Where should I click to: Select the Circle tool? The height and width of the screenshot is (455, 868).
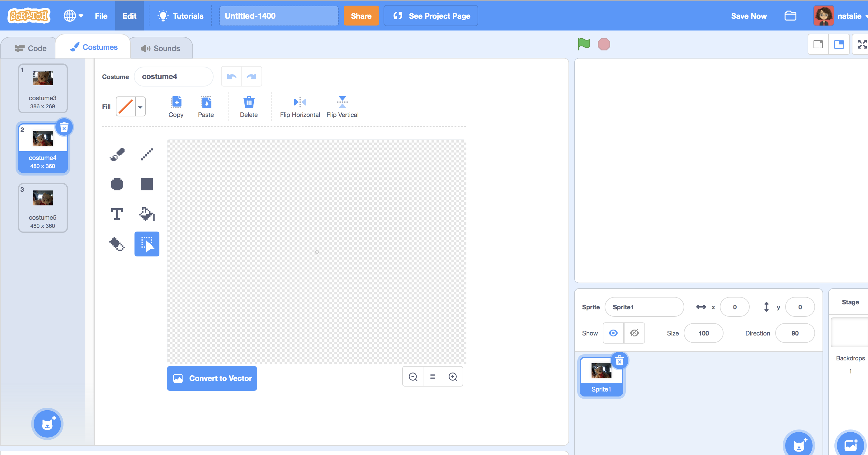[x=117, y=184]
